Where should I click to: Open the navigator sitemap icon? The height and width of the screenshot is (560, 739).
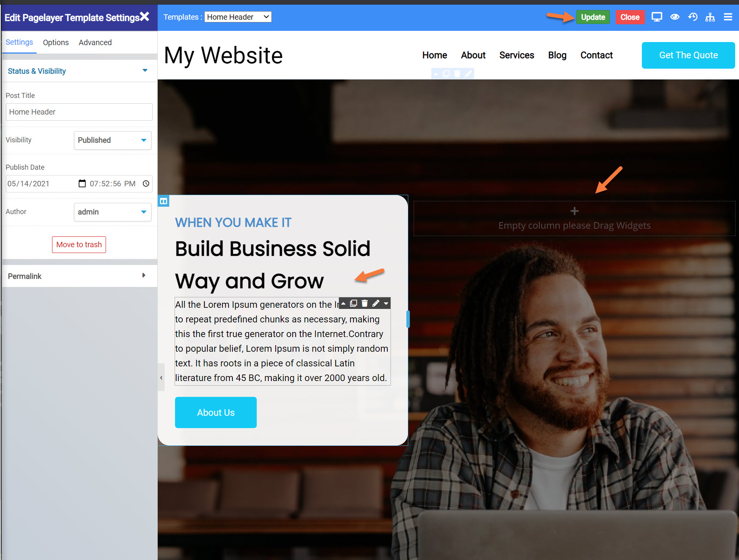[x=710, y=17]
